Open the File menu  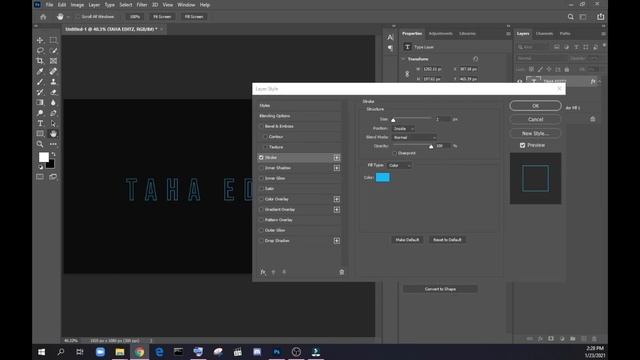pos(49,5)
